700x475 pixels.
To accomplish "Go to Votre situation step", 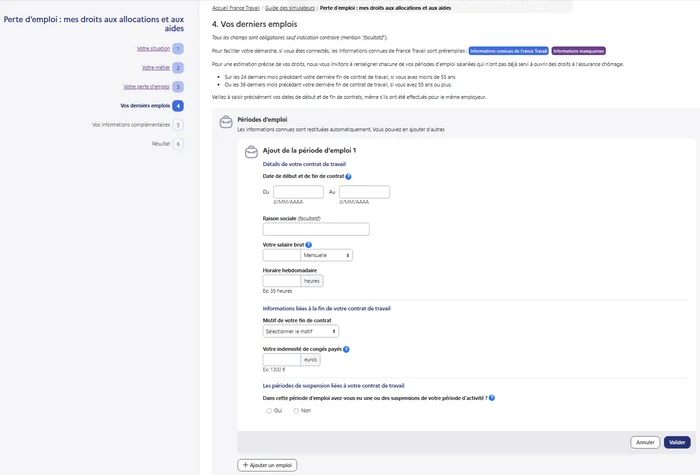I will point(153,49).
